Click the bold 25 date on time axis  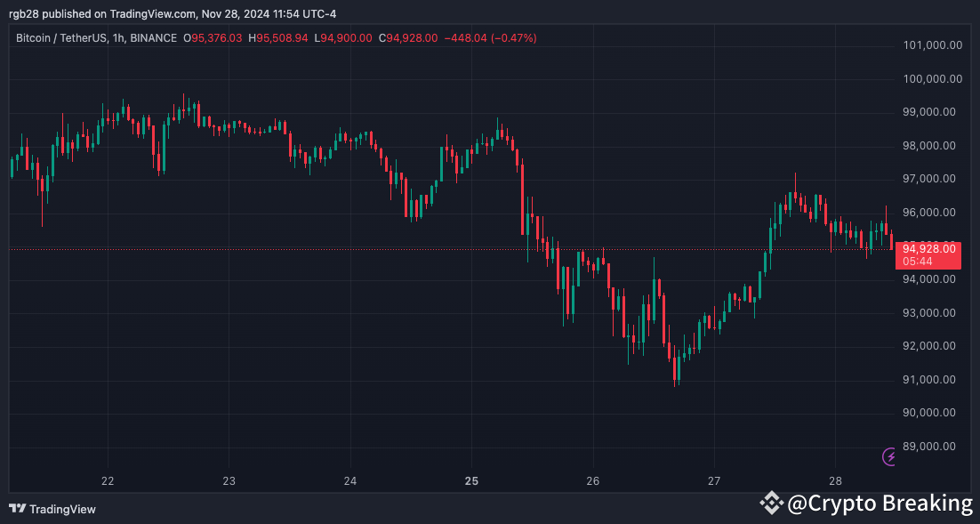coord(470,480)
